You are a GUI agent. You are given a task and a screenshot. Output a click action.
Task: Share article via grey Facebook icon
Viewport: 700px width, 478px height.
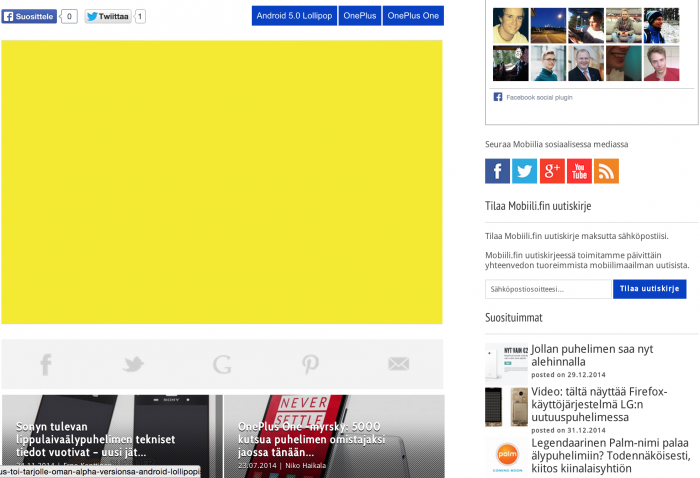[46, 364]
